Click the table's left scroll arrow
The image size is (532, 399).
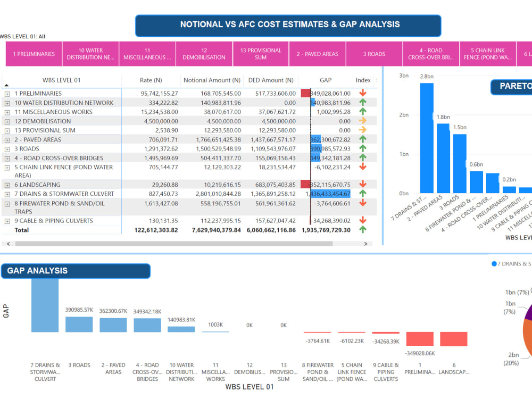(9, 244)
